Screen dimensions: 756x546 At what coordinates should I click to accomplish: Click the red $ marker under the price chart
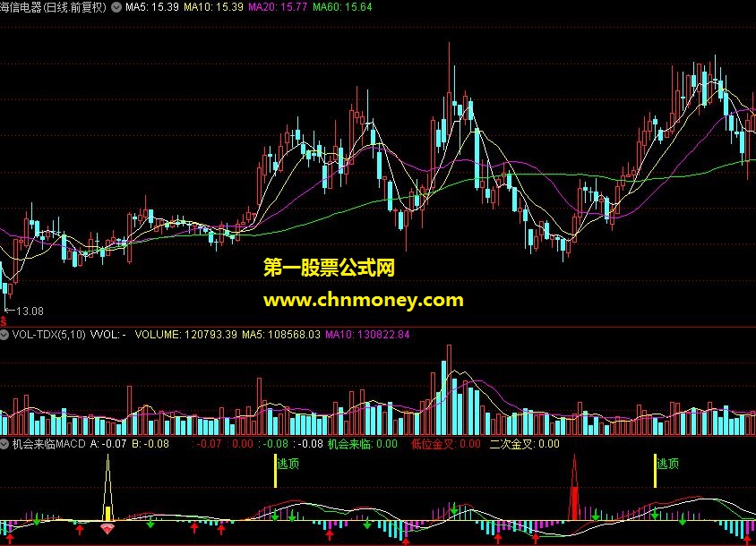[x=4, y=321]
